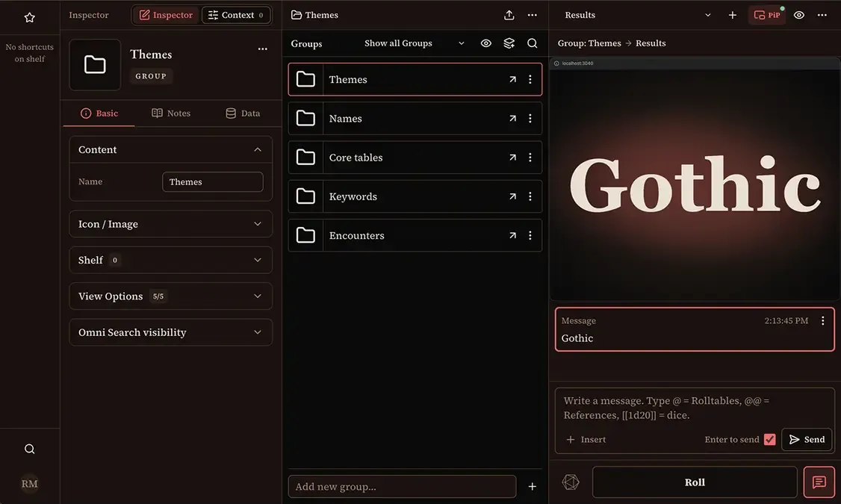This screenshot has height=504, width=841.
Task: Expand the Icon / Image section
Action: [170, 224]
